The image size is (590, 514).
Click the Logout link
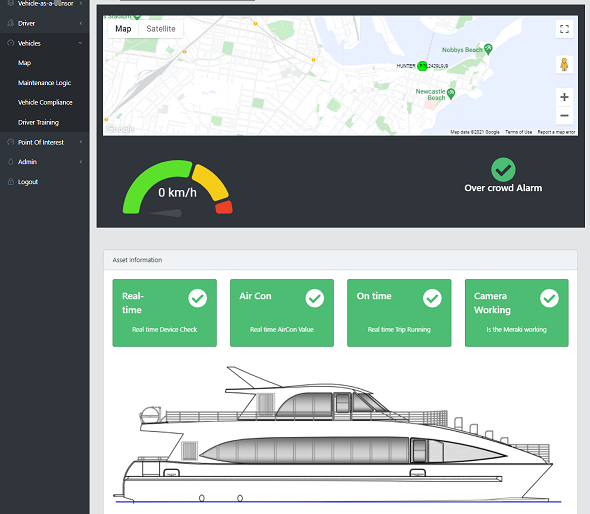click(x=28, y=182)
